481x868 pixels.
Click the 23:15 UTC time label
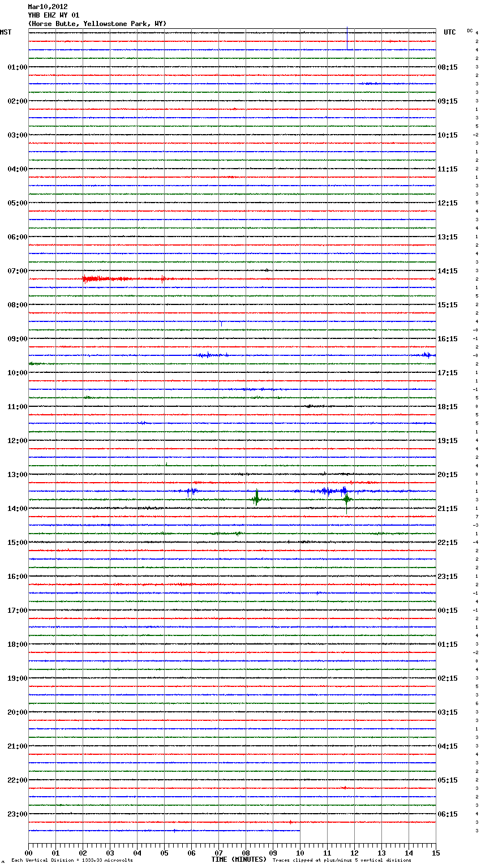tap(448, 577)
